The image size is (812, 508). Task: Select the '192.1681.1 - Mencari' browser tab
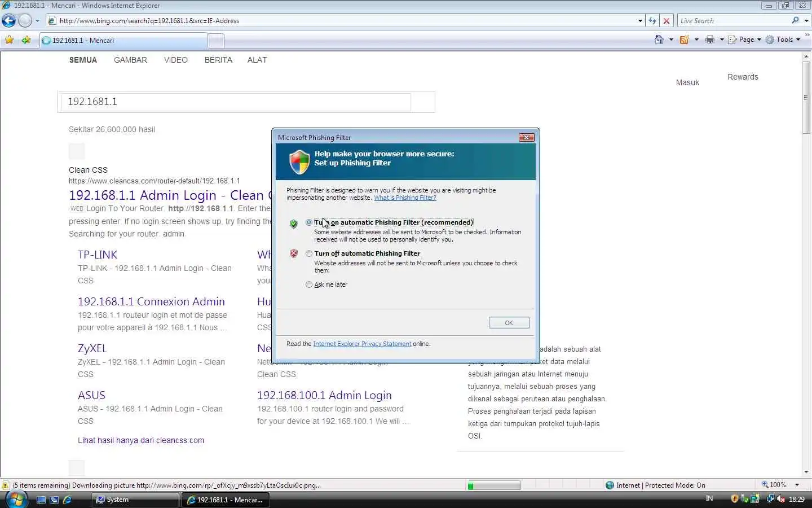pos(123,41)
